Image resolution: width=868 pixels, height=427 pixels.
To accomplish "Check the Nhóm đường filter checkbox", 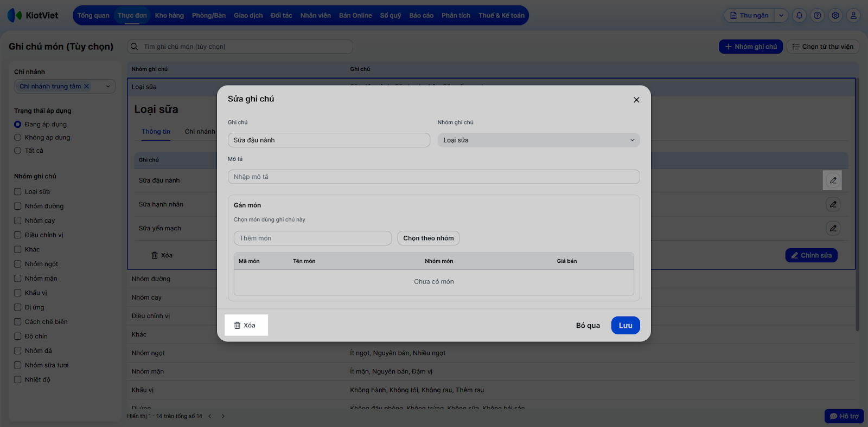I will [18, 206].
